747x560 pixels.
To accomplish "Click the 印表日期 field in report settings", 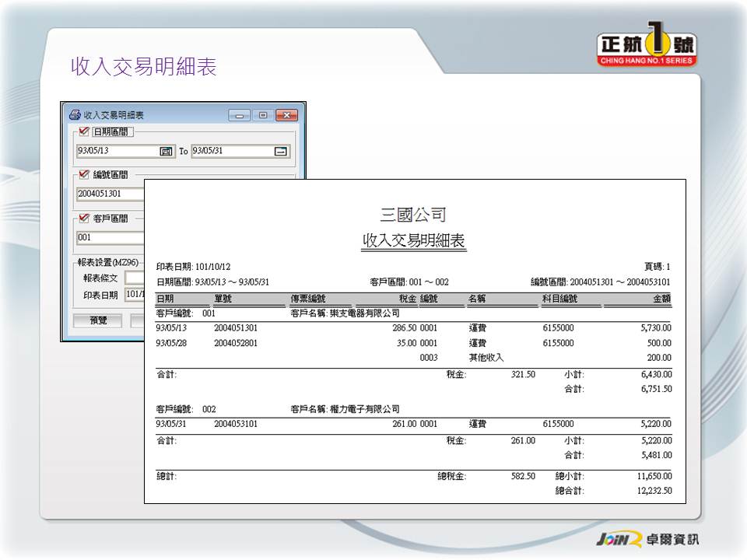I will pyautogui.click(x=134, y=295).
